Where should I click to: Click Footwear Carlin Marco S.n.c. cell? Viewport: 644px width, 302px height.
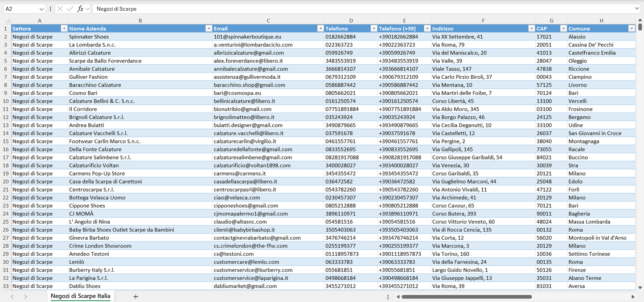(x=140, y=141)
